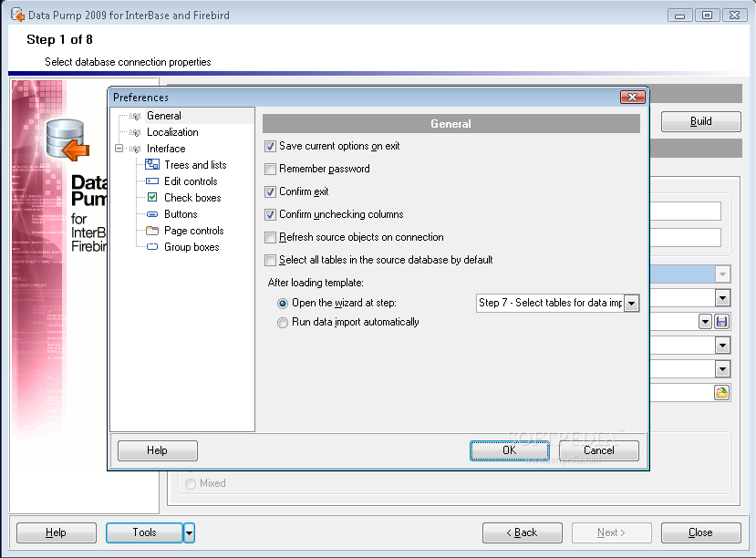Uncheck the Confirm exit option

point(271,191)
